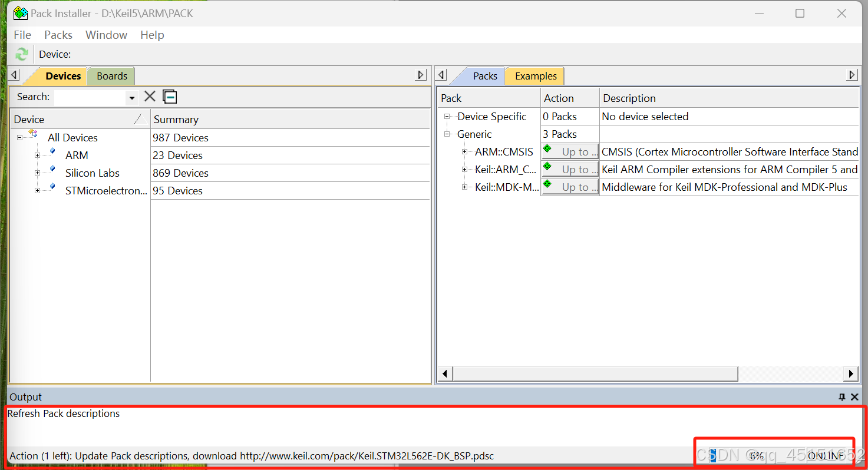Click into the device Search input field
Image resolution: width=868 pixels, height=470 pixels.
coord(90,97)
